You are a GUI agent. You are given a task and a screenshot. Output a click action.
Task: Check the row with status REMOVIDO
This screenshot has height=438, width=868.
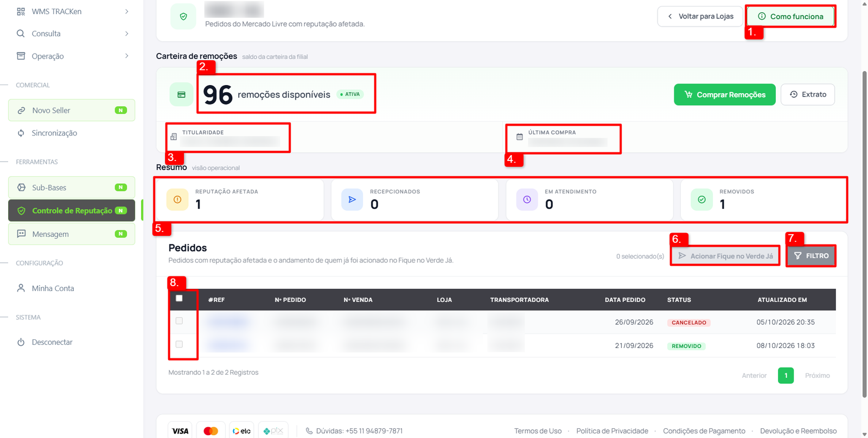(179, 344)
